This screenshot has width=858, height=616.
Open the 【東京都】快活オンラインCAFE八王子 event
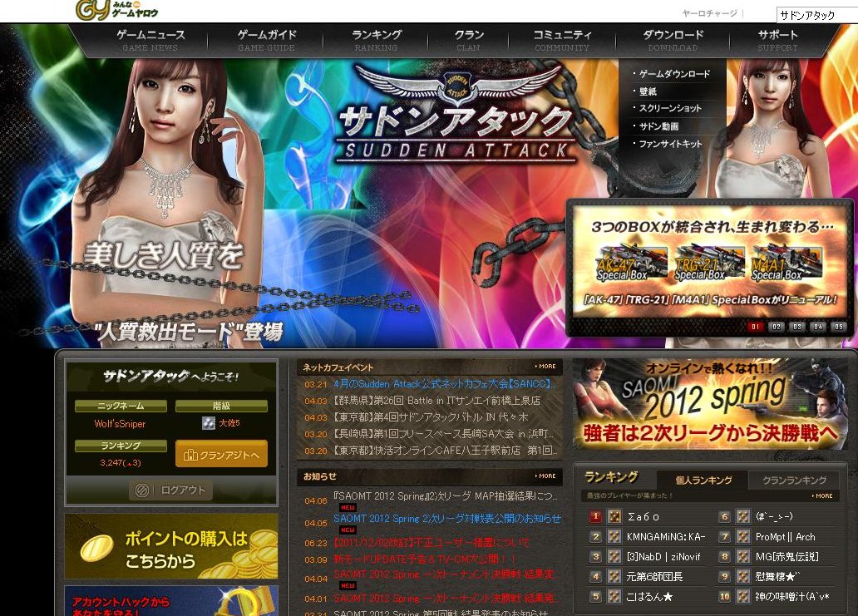pos(446,451)
